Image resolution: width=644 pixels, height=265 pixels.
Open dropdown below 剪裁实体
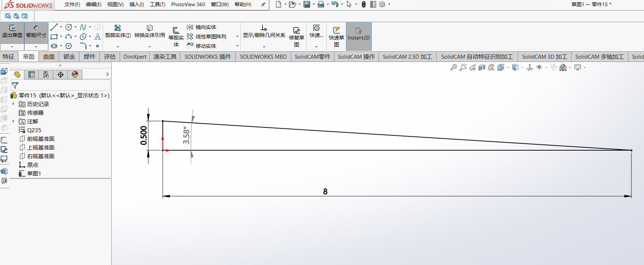pos(118,47)
